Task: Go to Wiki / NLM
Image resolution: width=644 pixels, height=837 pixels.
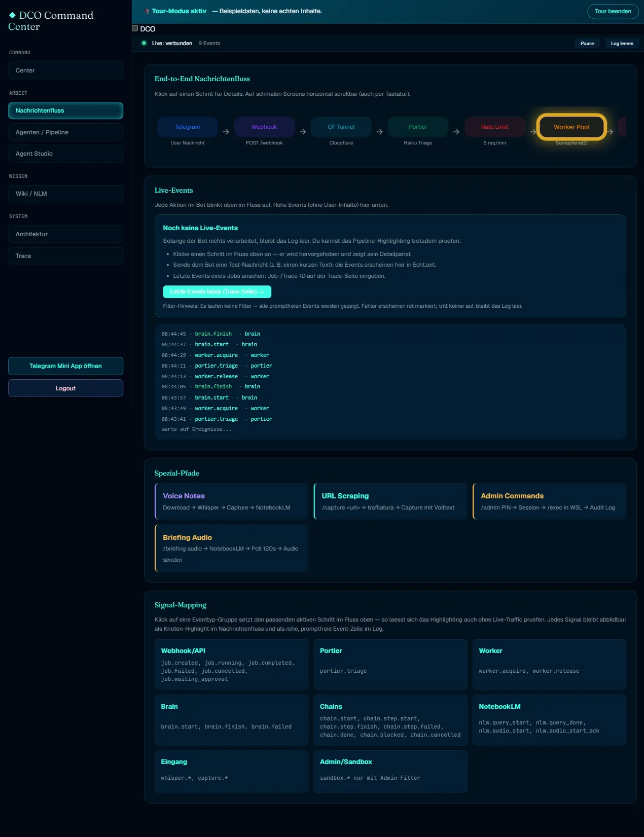Action: [x=65, y=194]
